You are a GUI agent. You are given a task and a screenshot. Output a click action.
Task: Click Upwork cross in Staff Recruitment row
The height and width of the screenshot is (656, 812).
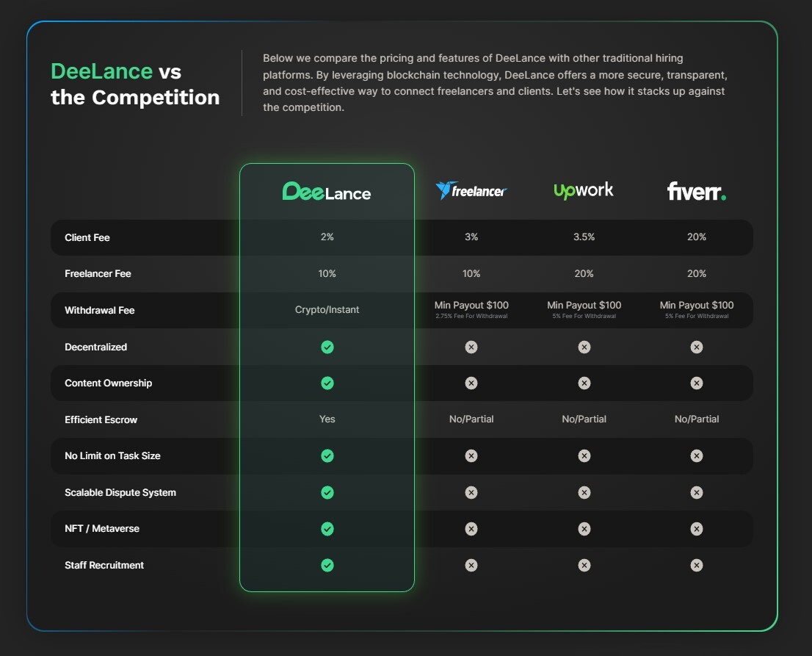pos(584,566)
